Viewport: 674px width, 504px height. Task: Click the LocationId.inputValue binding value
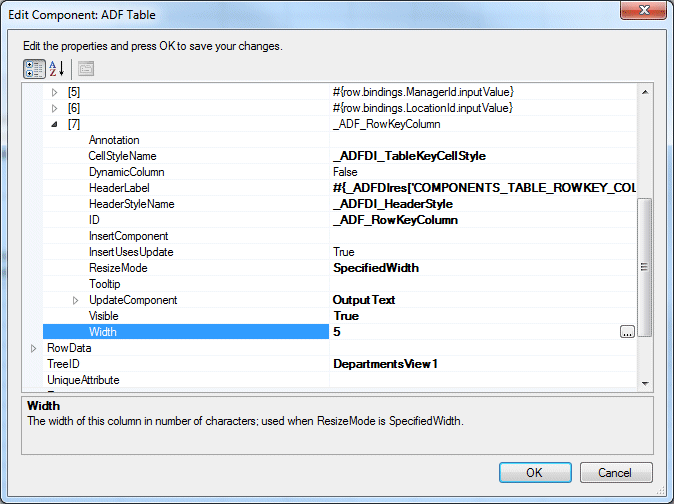click(423, 108)
